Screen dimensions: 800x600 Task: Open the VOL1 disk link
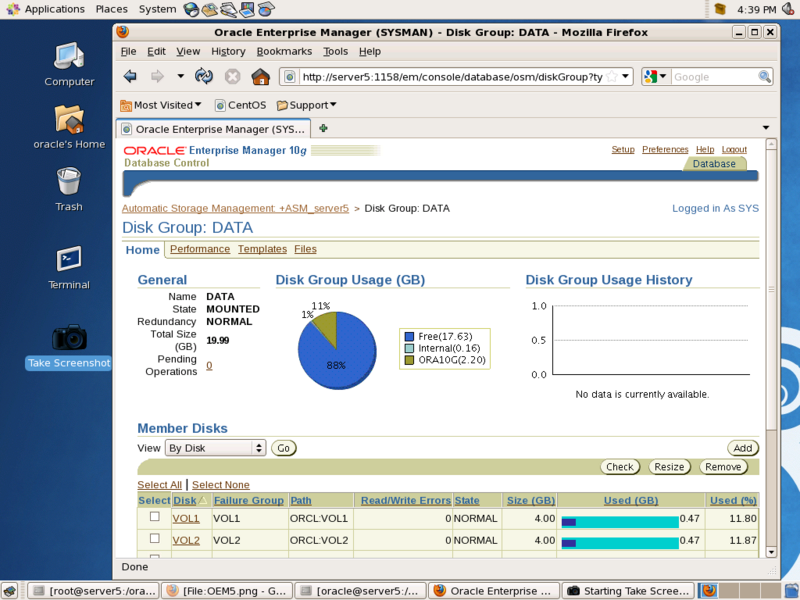pyautogui.click(x=186, y=518)
